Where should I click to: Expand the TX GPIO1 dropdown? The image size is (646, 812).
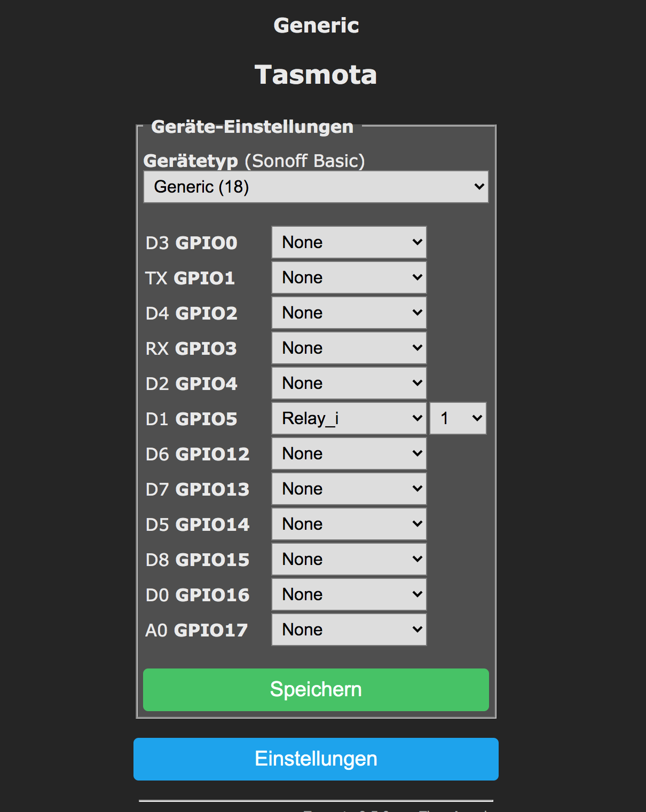pos(349,277)
